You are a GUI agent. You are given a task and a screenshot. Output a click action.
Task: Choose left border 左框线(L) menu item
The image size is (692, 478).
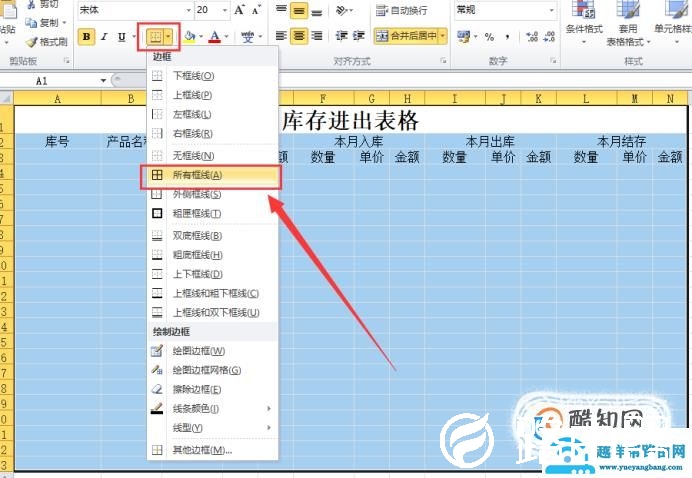[x=213, y=114]
